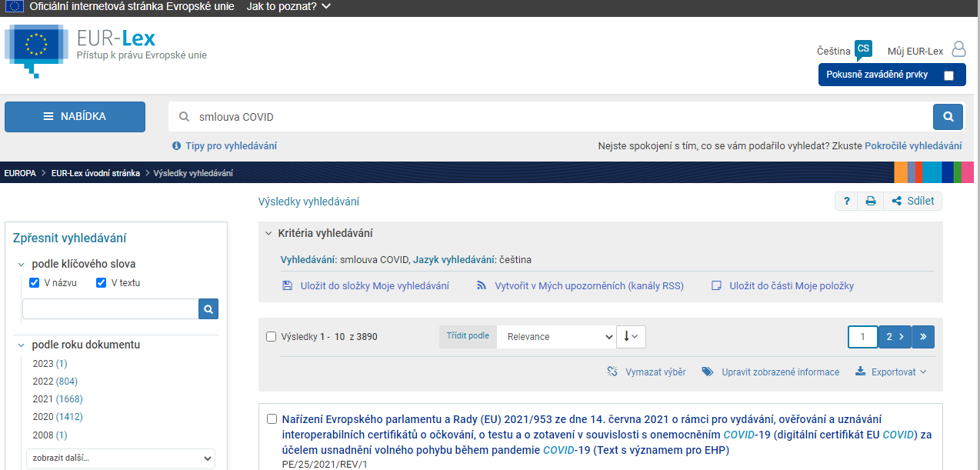The height and width of the screenshot is (470, 980).
Task: Click the blue search magnifier button
Action: click(x=948, y=117)
